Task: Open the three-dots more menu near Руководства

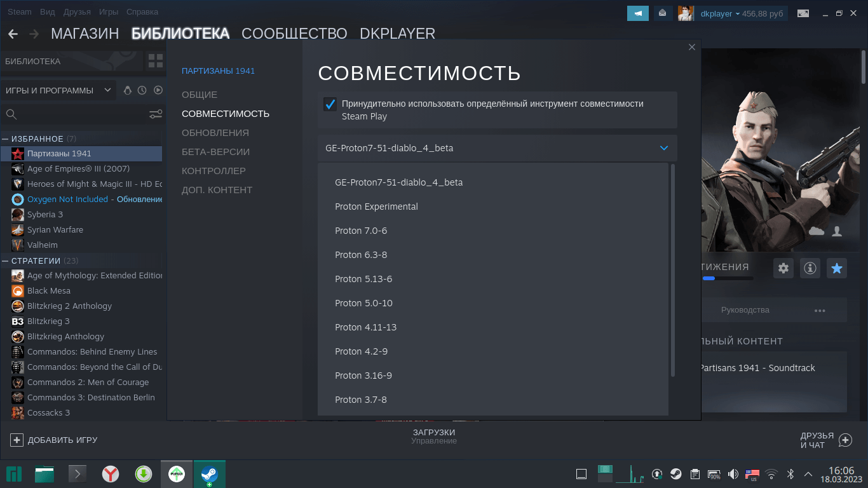Action: (x=820, y=310)
